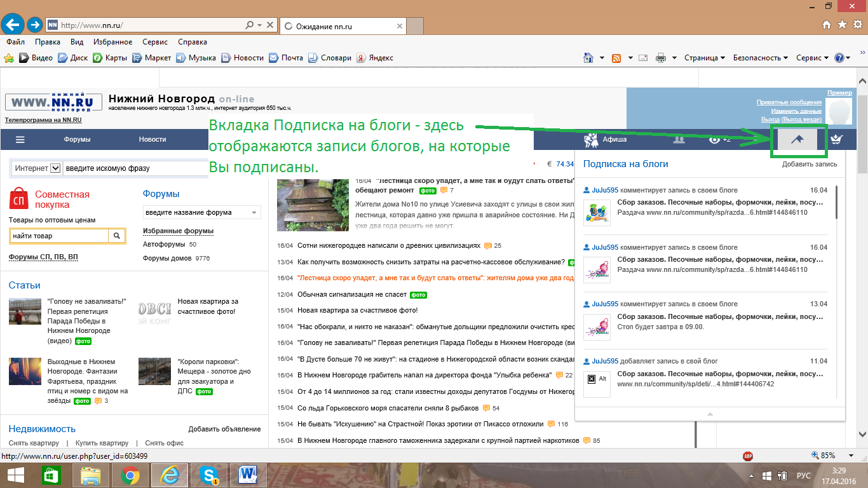This screenshot has width=868, height=488.
Task: Click the read mail icon in command bar
Action: pos(642,58)
